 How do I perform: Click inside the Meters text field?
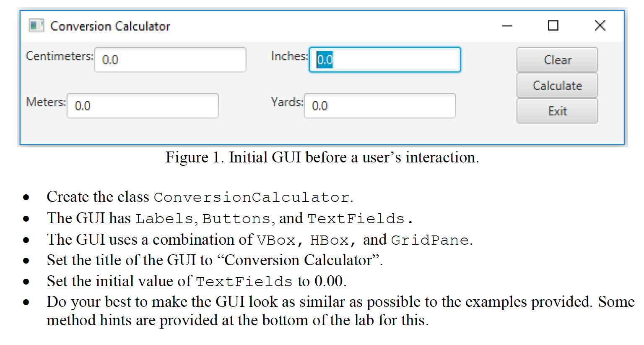click(x=143, y=105)
